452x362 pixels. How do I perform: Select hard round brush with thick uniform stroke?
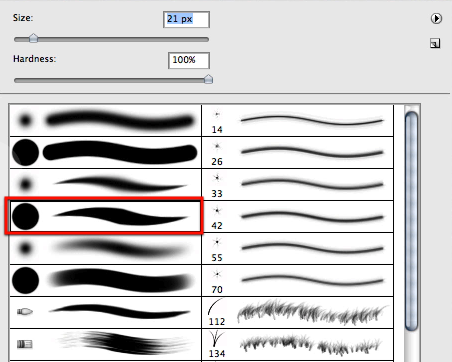click(x=106, y=152)
